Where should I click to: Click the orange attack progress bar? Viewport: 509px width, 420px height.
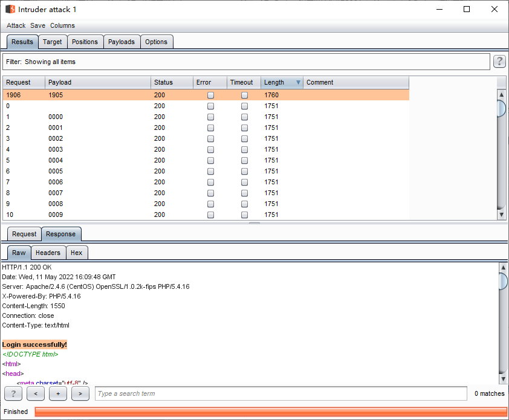(x=271, y=412)
